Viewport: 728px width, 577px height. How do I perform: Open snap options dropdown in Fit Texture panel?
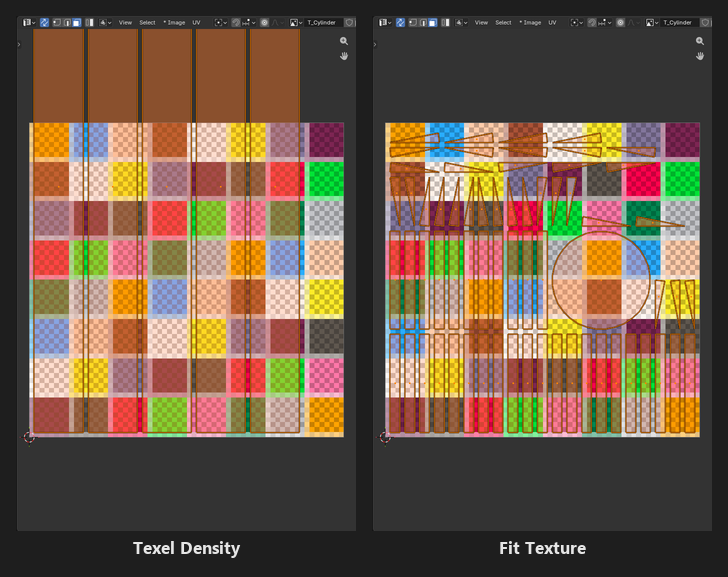(x=605, y=22)
